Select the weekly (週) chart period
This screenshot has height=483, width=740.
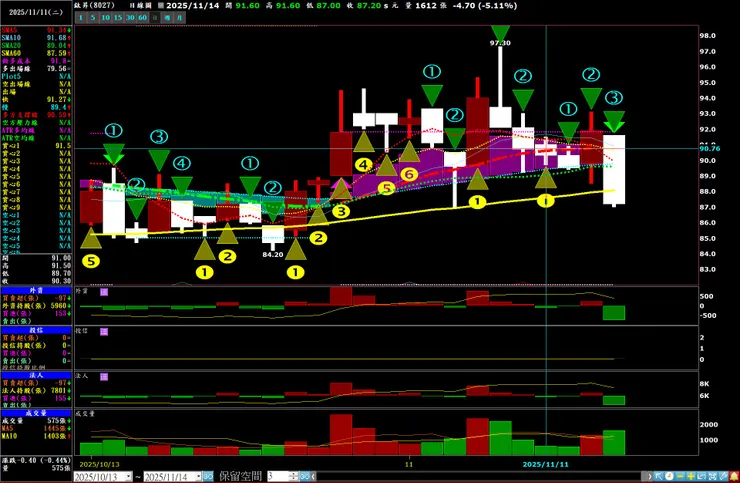pyautogui.click(x=167, y=17)
